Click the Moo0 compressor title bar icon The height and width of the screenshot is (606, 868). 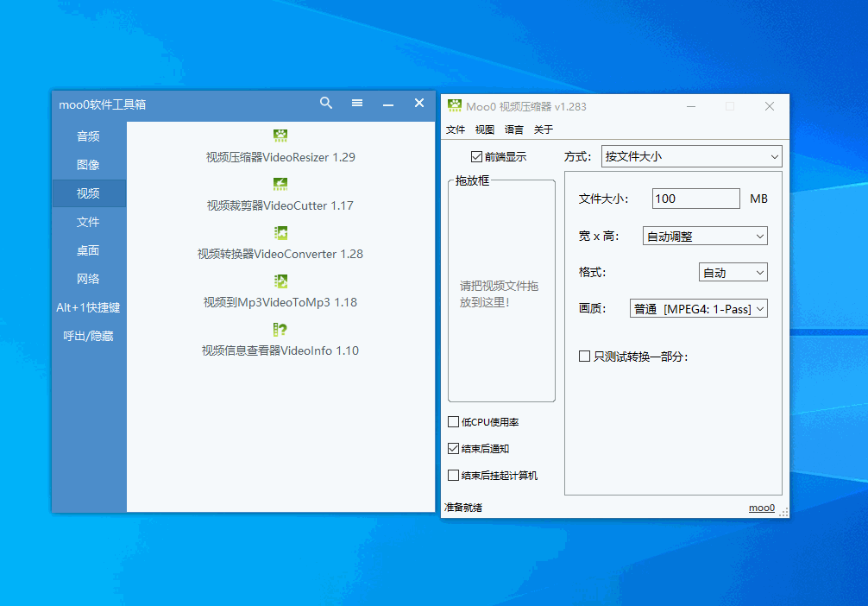tap(455, 106)
